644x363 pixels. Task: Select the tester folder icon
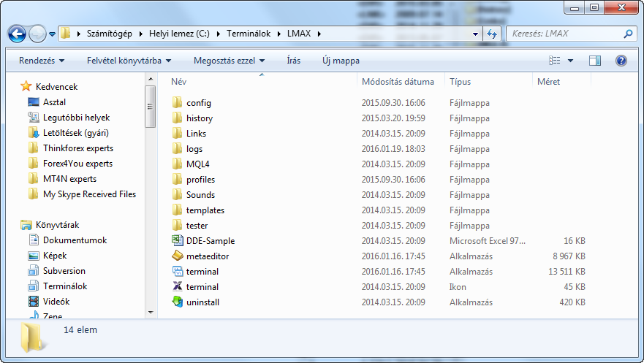[x=177, y=225]
